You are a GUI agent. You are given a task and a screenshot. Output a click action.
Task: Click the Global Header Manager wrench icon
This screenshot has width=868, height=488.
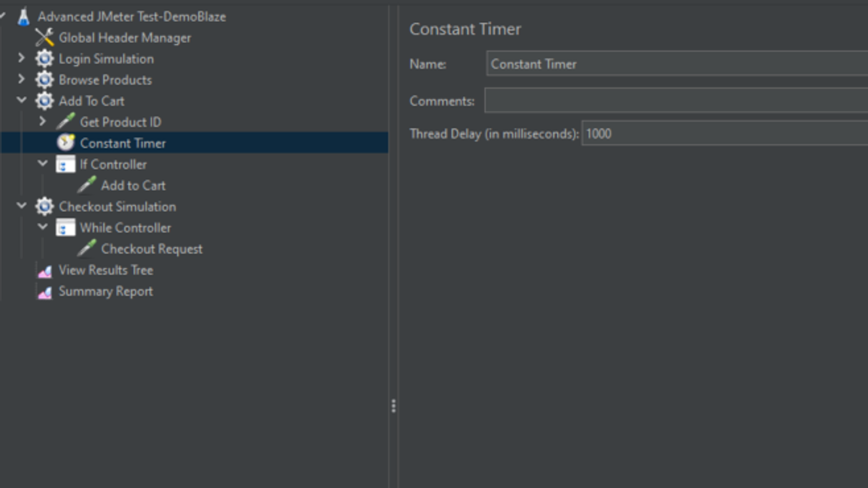point(45,38)
